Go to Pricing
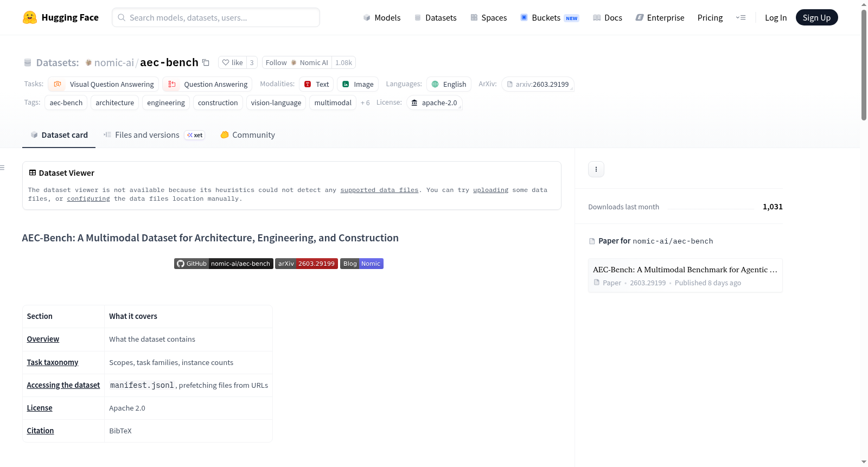868x467 pixels. pos(710,17)
